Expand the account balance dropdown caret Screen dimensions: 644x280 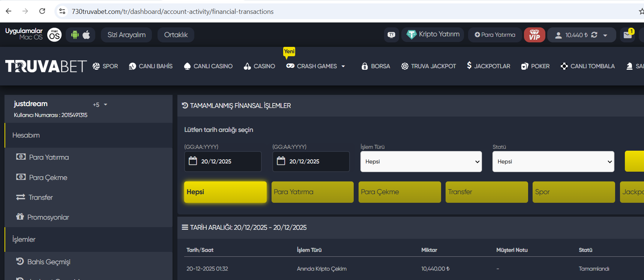(605, 35)
